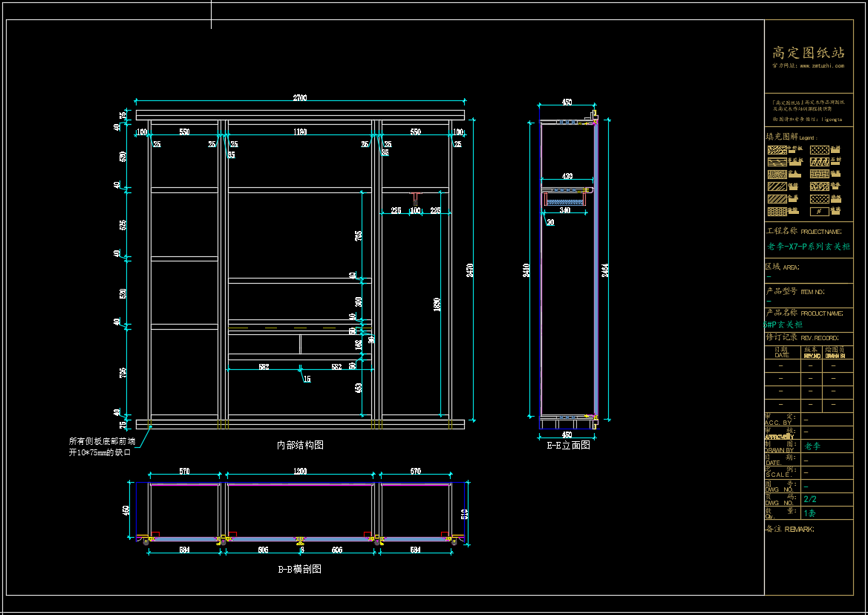Click the legend swatch marked with # symbol
This screenshot has height=615, width=868.
point(820,212)
